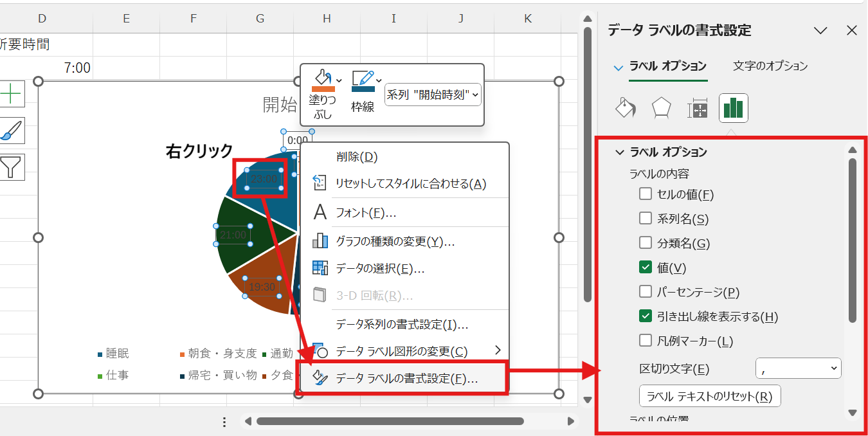Screen dimensions: 868x436
Task: Select グラフの種類の変更 in context menu
Action: [x=395, y=242]
